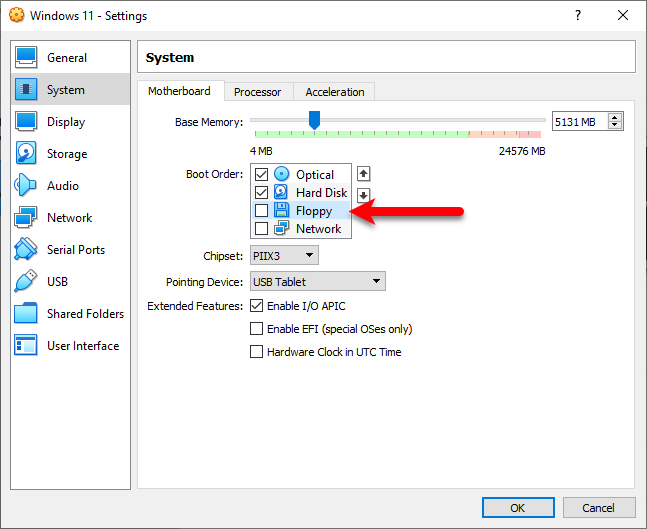The height and width of the screenshot is (529, 647).
Task: Click the Hard Disk icon in Boot Order
Action: point(281,192)
